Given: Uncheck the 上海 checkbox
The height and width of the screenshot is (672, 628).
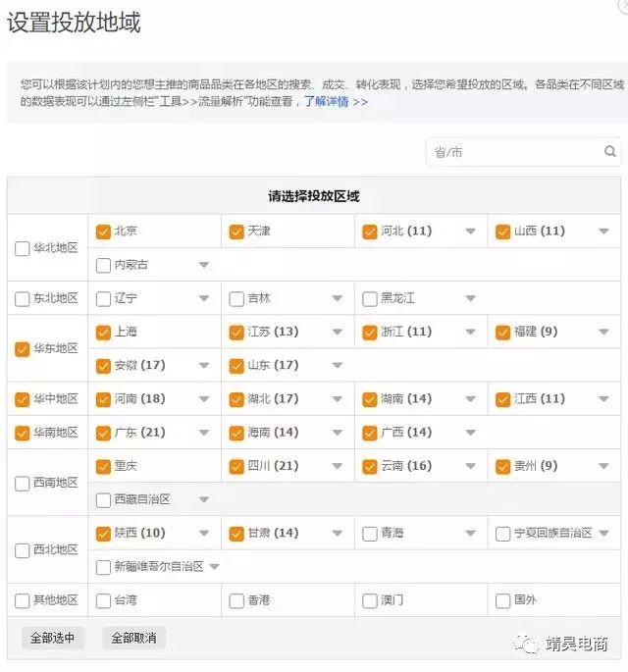Looking at the screenshot, I should (103, 333).
